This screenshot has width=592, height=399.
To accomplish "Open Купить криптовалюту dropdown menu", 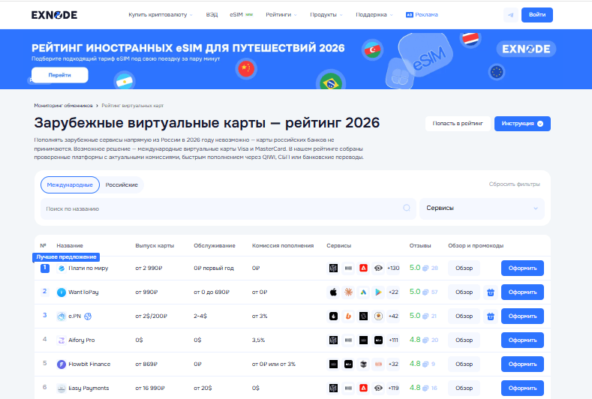I will click(160, 15).
